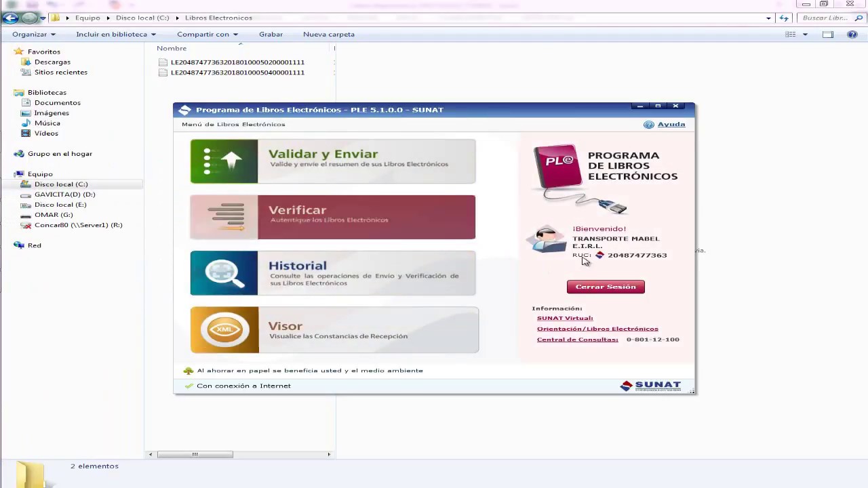The image size is (868, 488).
Task: Select Bibliotecas in the navigation pane
Action: point(47,92)
